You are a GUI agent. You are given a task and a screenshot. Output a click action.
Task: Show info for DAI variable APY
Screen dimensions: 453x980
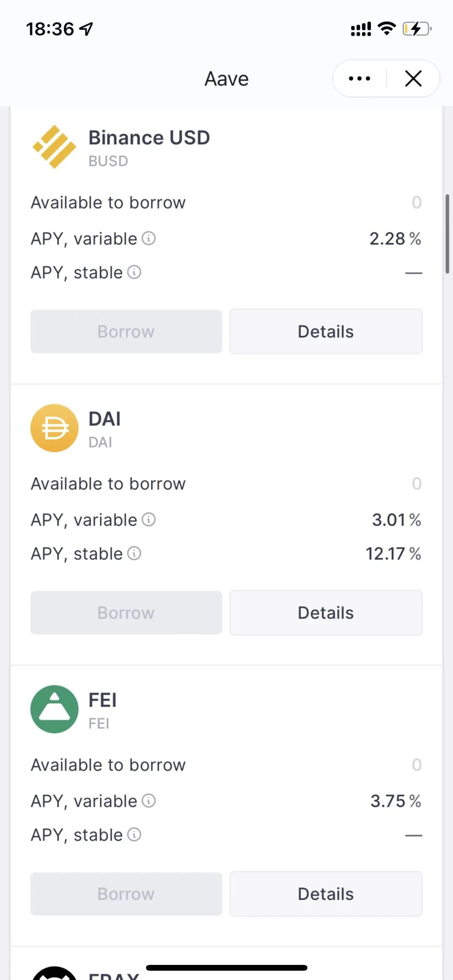pyautogui.click(x=149, y=520)
